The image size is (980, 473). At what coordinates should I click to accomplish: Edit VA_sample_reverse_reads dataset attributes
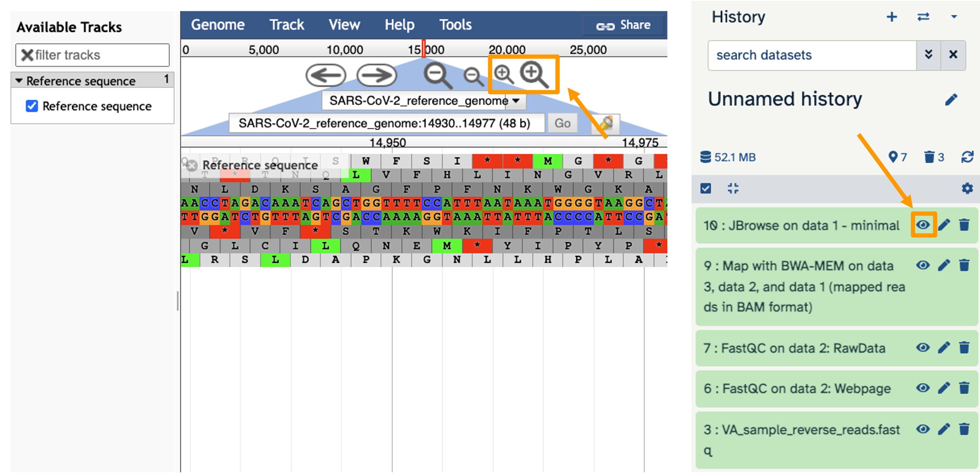(x=944, y=429)
